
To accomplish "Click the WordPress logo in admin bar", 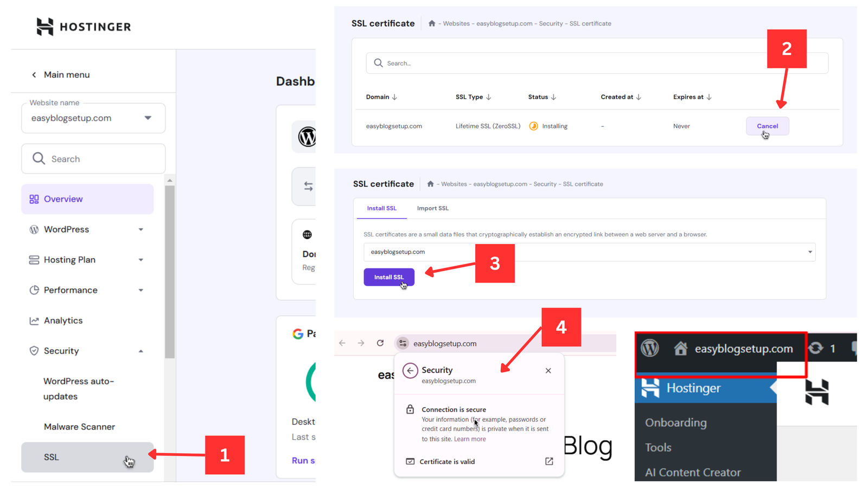I will pos(650,348).
